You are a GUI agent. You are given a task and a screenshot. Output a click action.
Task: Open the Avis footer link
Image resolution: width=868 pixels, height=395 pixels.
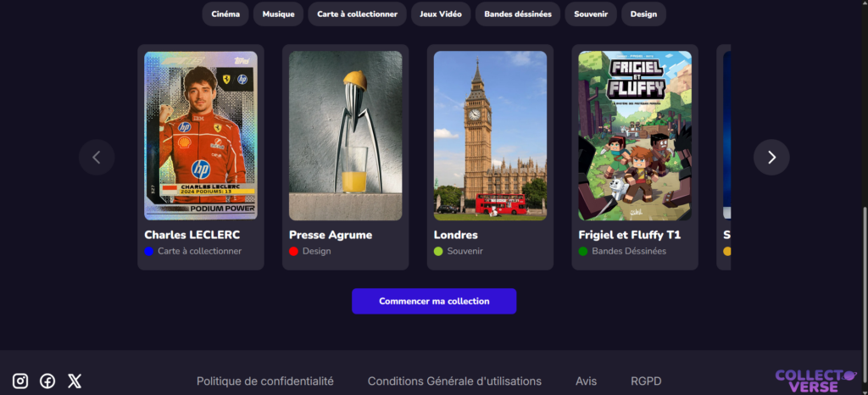[x=587, y=381]
